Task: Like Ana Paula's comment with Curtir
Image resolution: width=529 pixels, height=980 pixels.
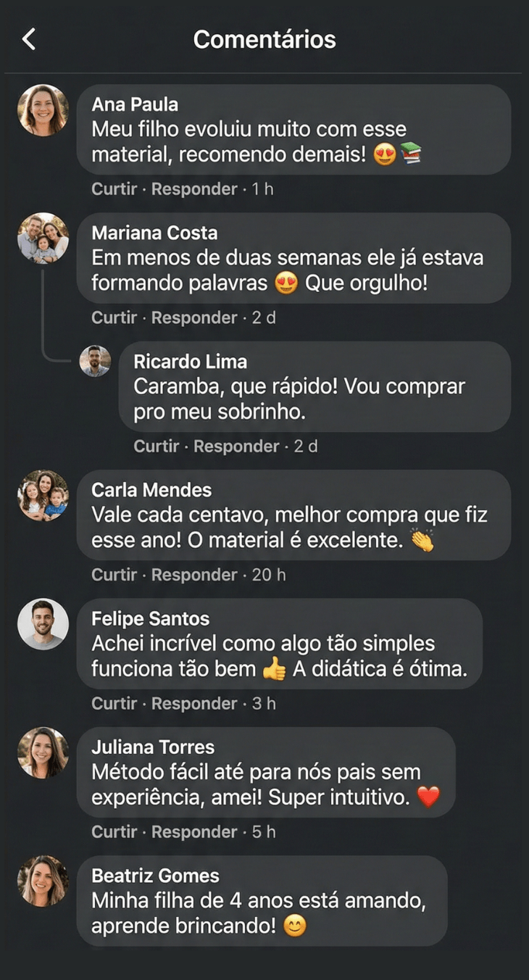Action: pos(114,189)
